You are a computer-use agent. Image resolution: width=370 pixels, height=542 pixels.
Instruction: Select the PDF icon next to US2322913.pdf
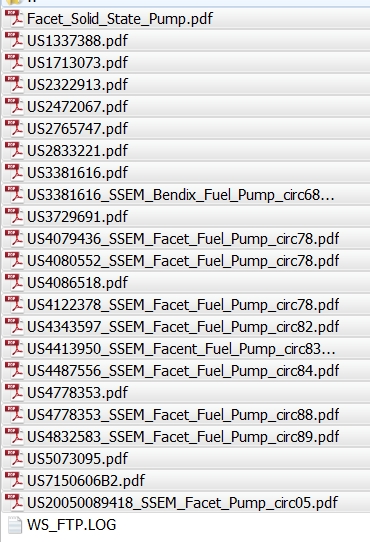pyautogui.click(x=14, y=84)
